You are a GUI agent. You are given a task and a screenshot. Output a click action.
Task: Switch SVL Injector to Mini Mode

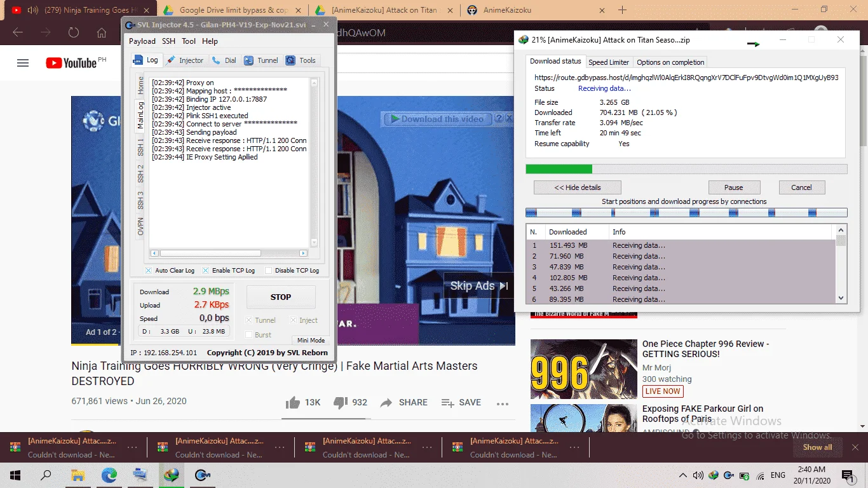point(311,340)
